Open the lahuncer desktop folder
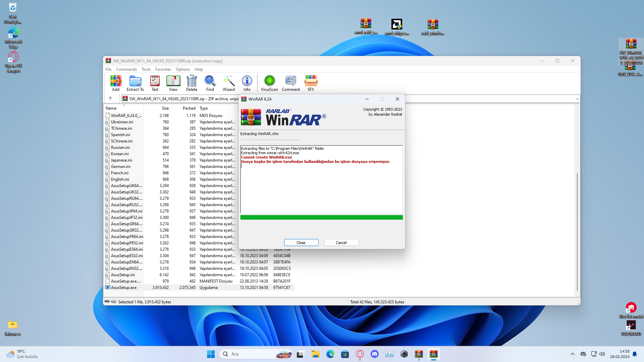Screen dimensions: 644x362 pyautogui.click(x=13, y=328)
